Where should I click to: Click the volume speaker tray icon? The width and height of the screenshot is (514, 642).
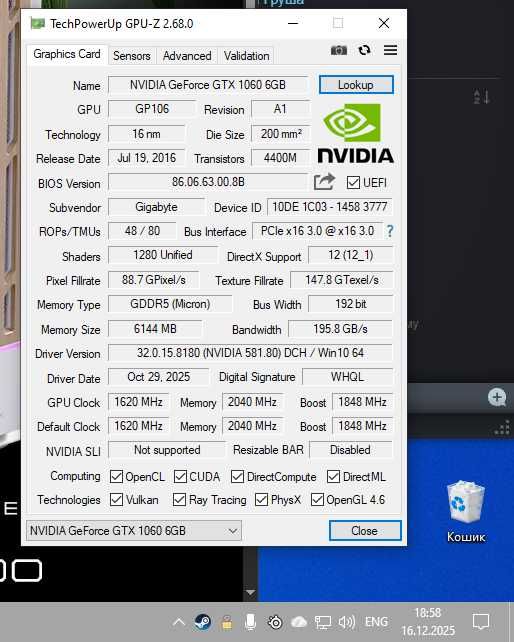pyautogui.click(x=346, y=623)
